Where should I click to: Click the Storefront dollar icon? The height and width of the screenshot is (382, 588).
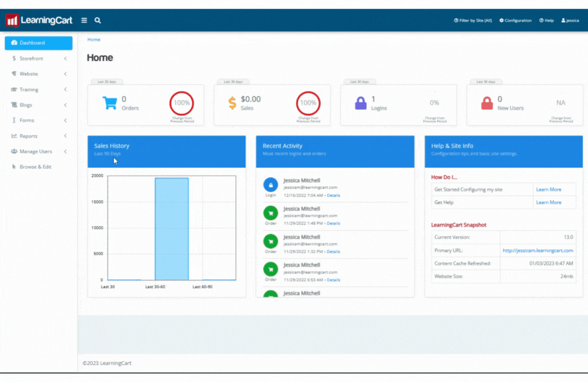(x=14, y=59)
